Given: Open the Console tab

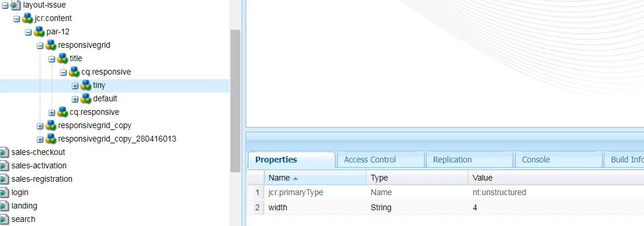Looking at the screenshot, I should [x=559, y=160].
